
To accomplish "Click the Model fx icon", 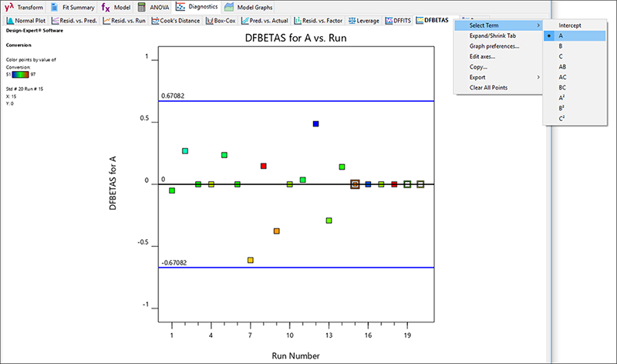I will pyautogui.click(x=106, y=6).
